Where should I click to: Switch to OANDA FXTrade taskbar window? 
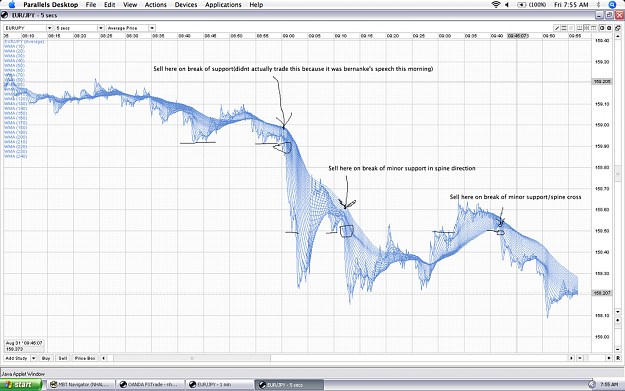pos(151,385)
